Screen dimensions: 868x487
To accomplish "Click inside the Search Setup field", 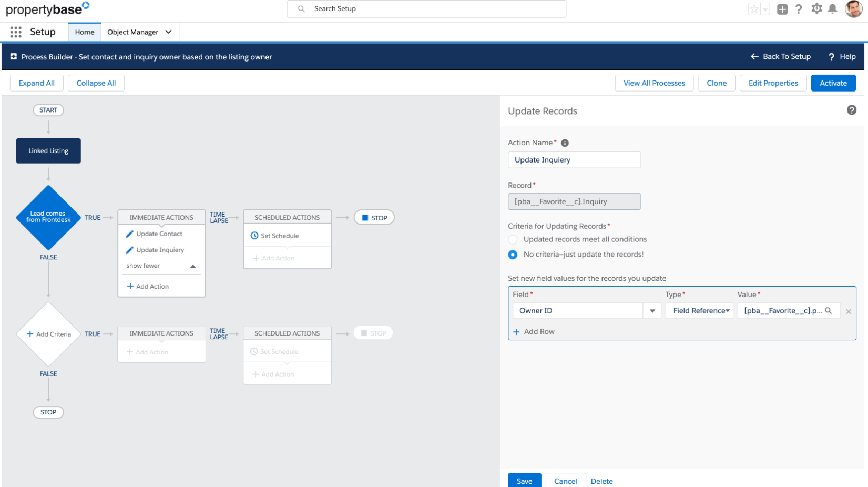I will point(426,8).
